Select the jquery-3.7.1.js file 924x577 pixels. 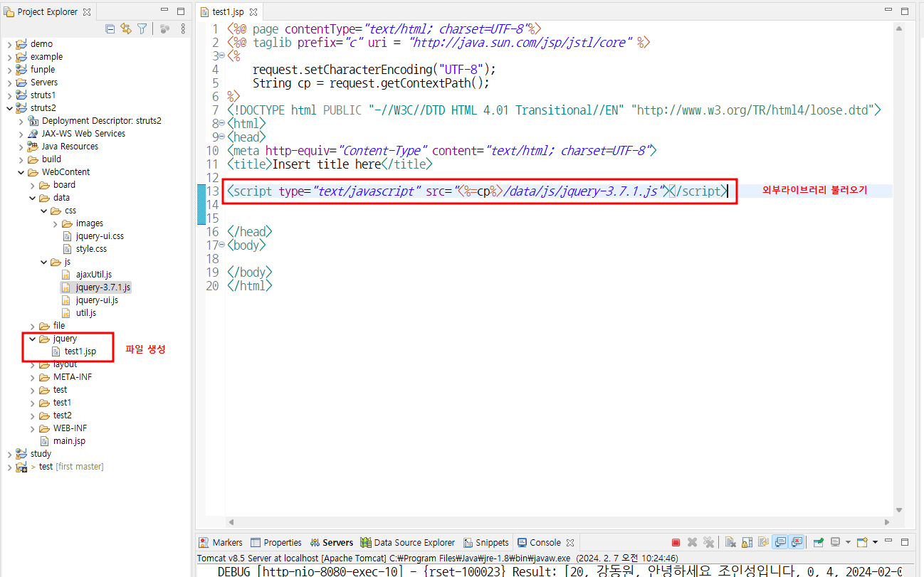(x=97, y=287)
